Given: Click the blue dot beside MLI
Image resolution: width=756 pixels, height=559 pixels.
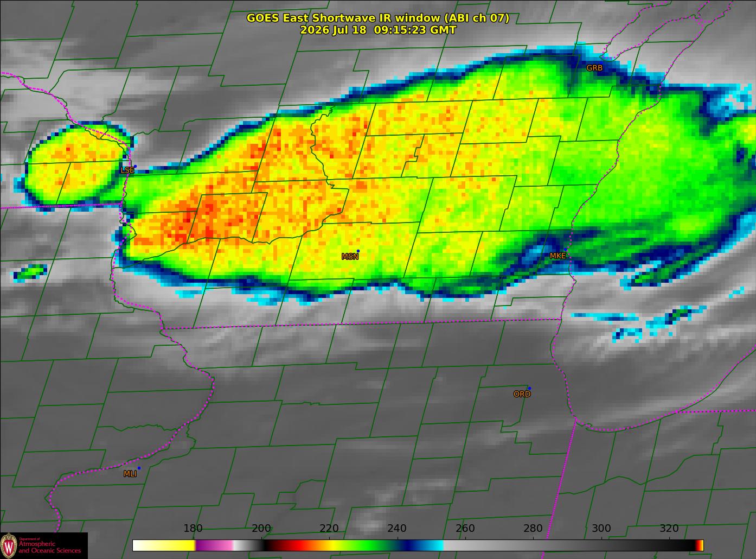Looking at the screenshot, I should [139, 468].
